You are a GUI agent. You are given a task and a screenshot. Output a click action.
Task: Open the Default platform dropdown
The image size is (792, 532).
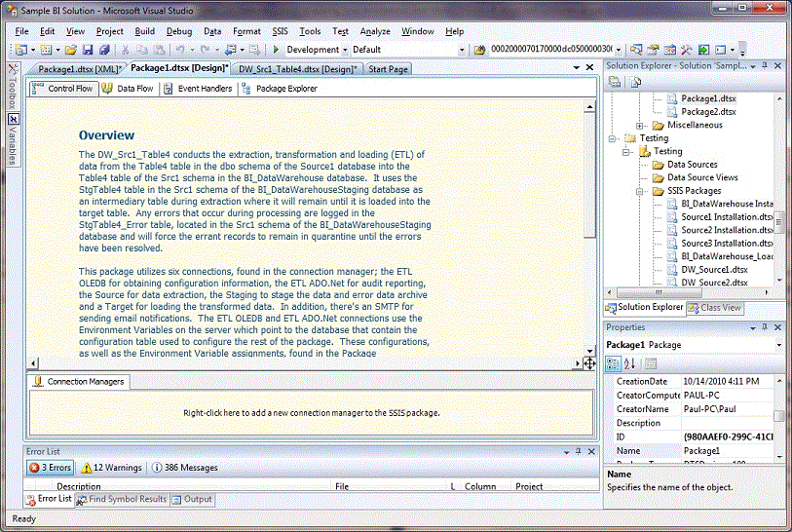click(462, 50)
